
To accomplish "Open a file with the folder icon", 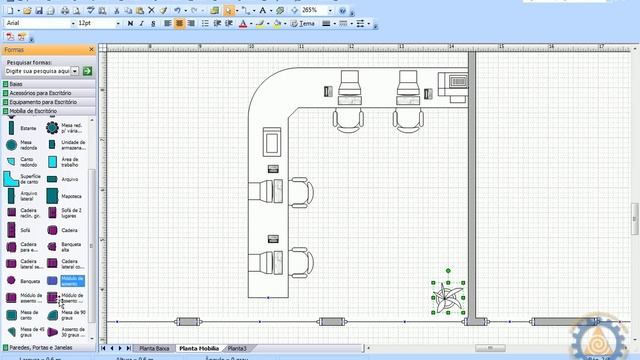I will click(x=27, y=11).
